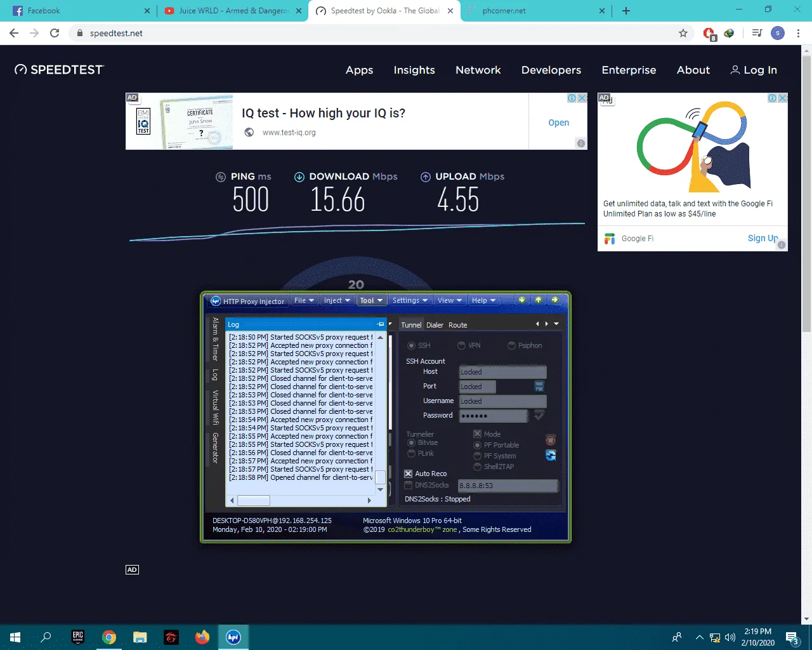Select Bitvise tunnelier option

click(x=412, y=442)
